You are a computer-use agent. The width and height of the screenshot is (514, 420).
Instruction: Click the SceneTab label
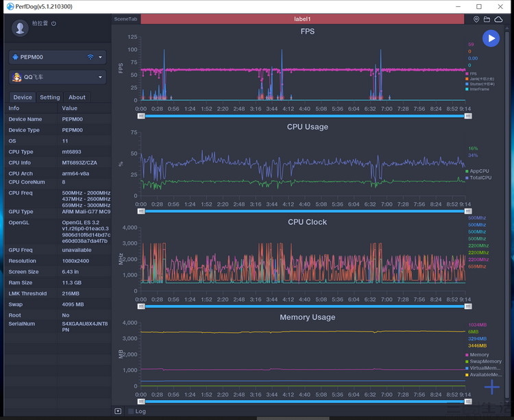(x=125, y=19)
